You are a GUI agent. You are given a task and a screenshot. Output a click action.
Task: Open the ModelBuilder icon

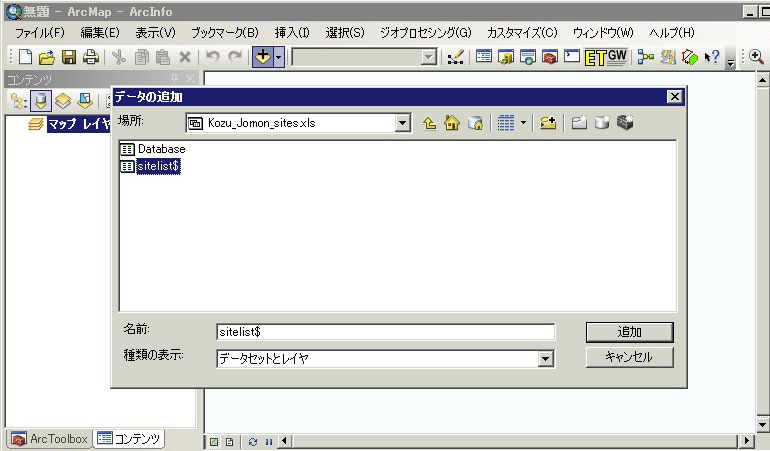pos(646,57)
